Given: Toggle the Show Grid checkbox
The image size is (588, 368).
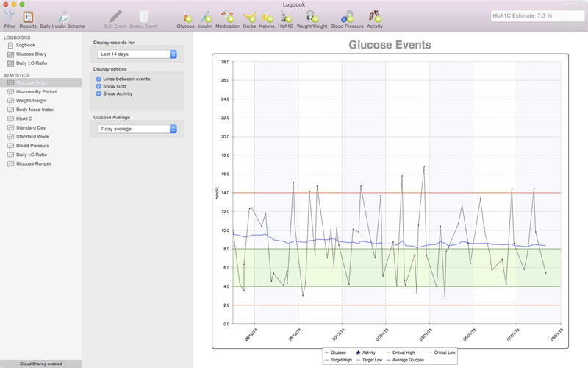Looking at the screenshot, I should (99, 86).
